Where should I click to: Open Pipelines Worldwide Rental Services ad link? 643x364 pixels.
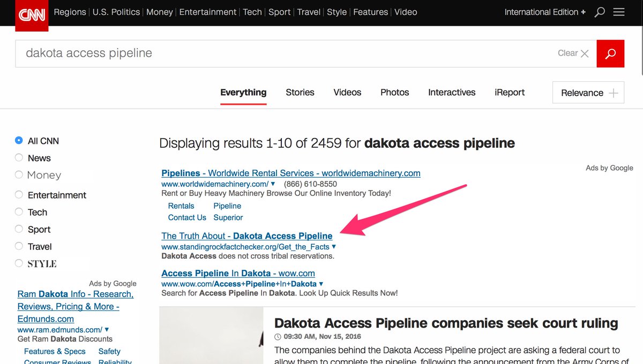click(x=291, y=173)
